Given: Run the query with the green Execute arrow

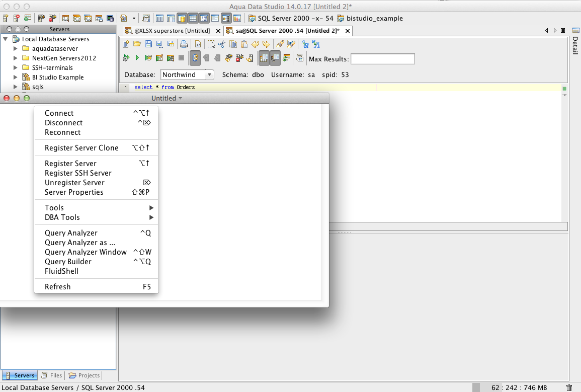Looking at the screenshot, I should 137,58.
